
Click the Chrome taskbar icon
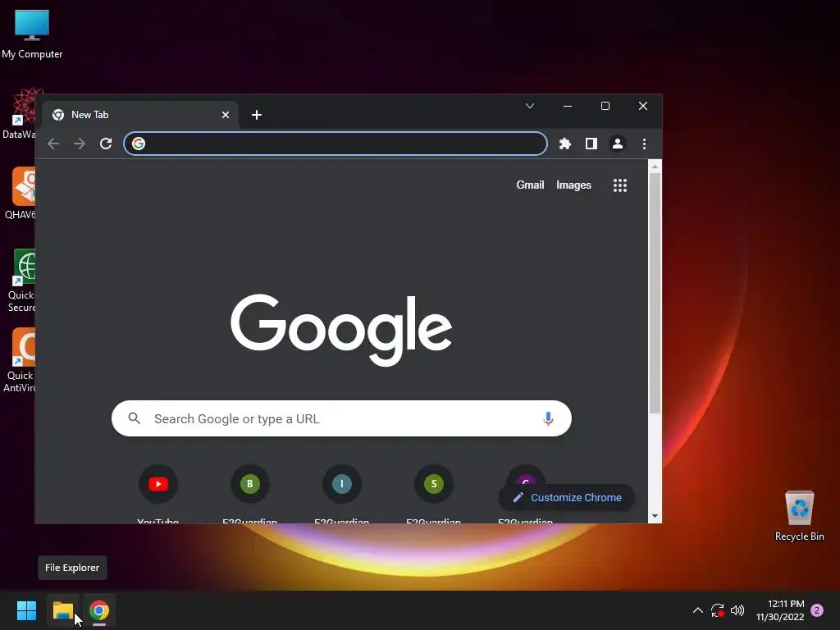pyautogui.click(x=99, y=610)
